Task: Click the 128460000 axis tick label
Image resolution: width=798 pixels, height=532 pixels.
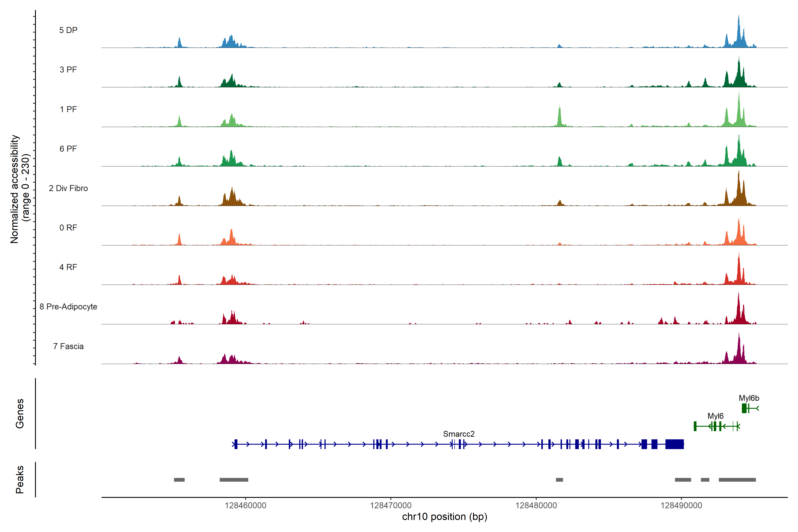Action: (x=245, y=506)
